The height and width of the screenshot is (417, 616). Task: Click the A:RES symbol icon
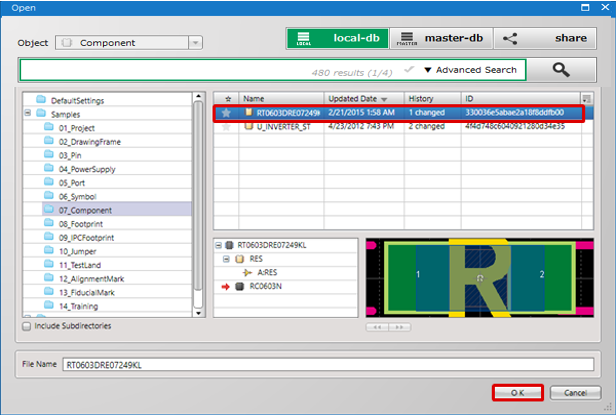tap(249, 272)
